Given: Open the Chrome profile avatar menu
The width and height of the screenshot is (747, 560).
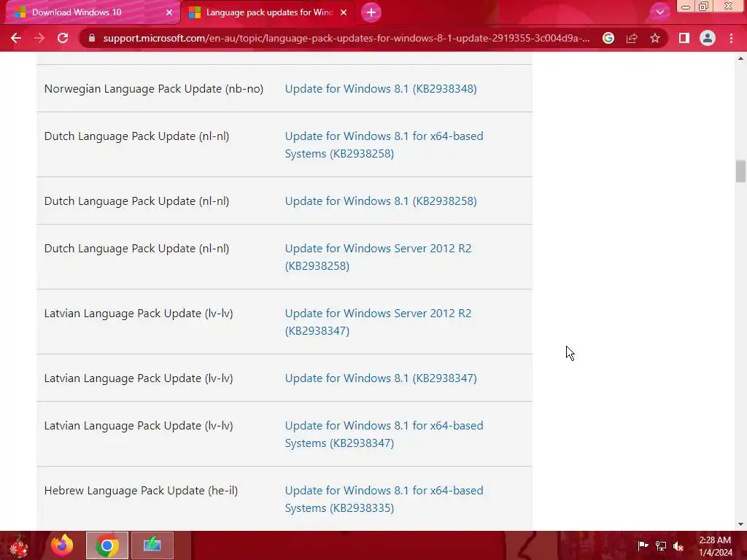Looking at the screenshot, I should [x=708, y=38].
